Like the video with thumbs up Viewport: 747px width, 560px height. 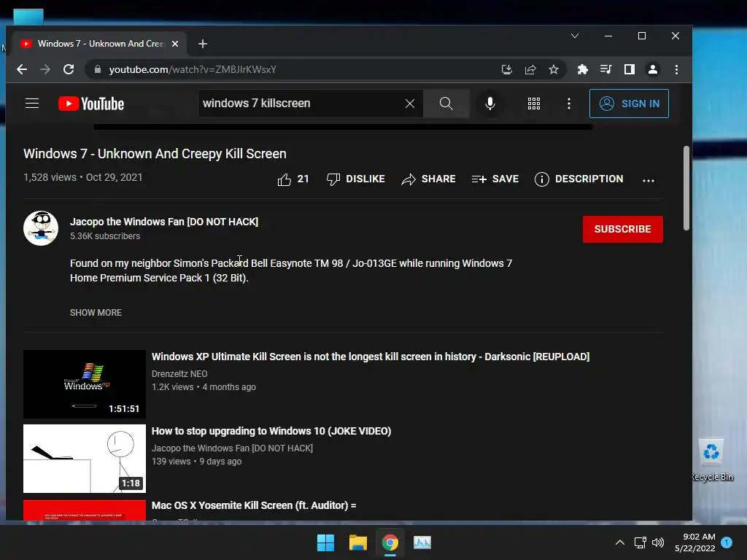pyautogui.click(x=293, y=179)
